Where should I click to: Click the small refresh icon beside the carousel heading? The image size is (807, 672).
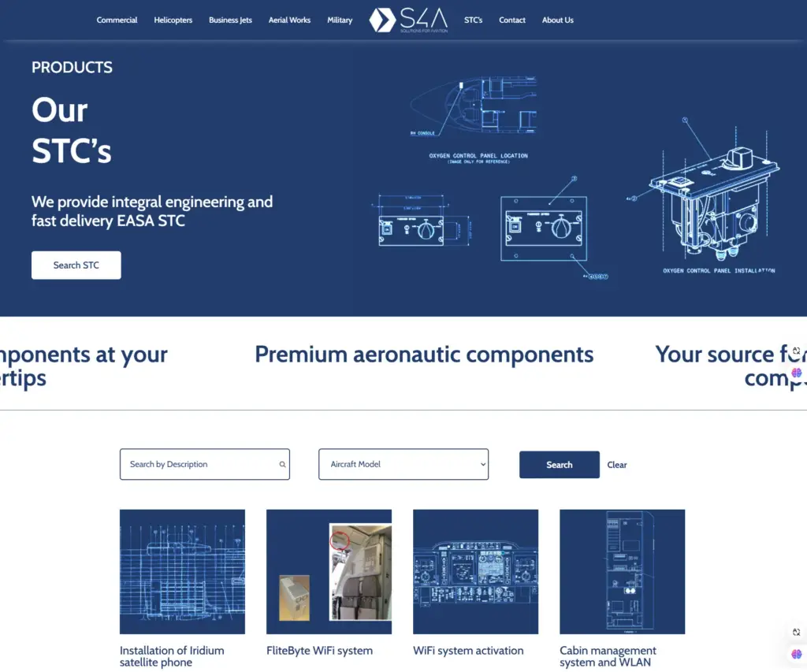pos(797,351)
